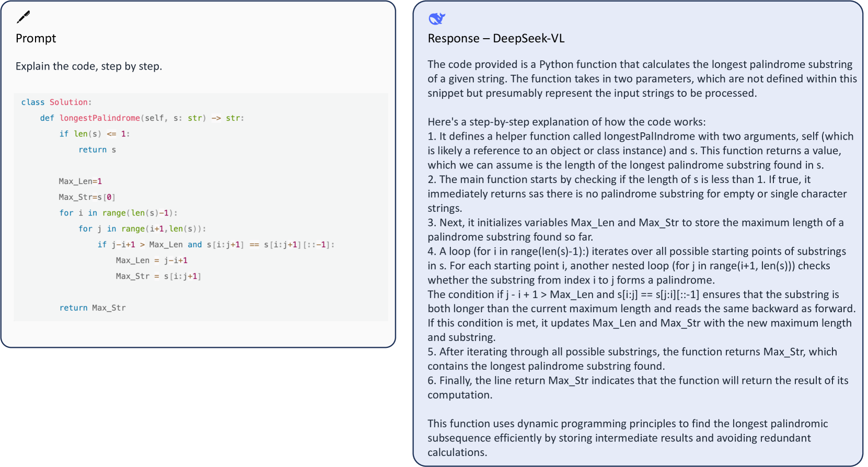Click the "class Solution:" code line
The width and height of the screenshot is (868, 467).
click(56, 102)
